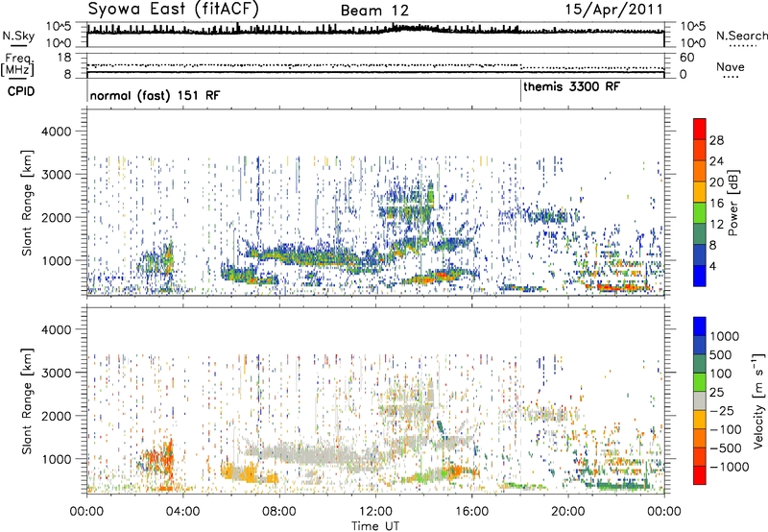Click the '18' frequency axis tick

64,58
